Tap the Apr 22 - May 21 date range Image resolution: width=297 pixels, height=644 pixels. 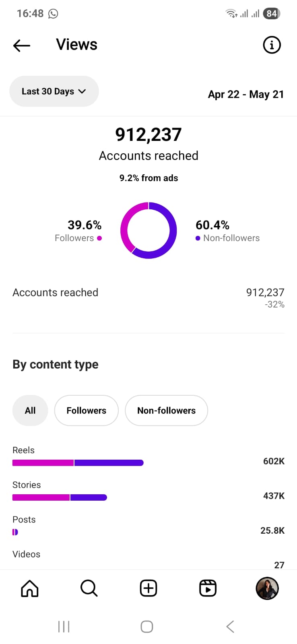246,94
